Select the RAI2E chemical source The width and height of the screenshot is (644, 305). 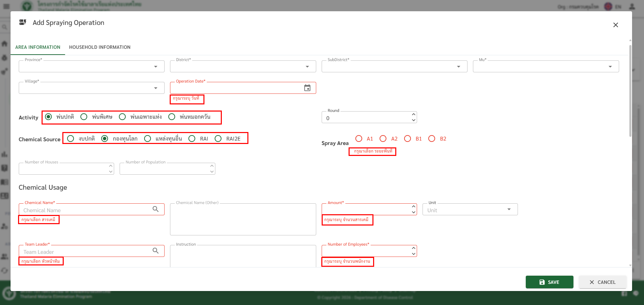click(218, 139)
